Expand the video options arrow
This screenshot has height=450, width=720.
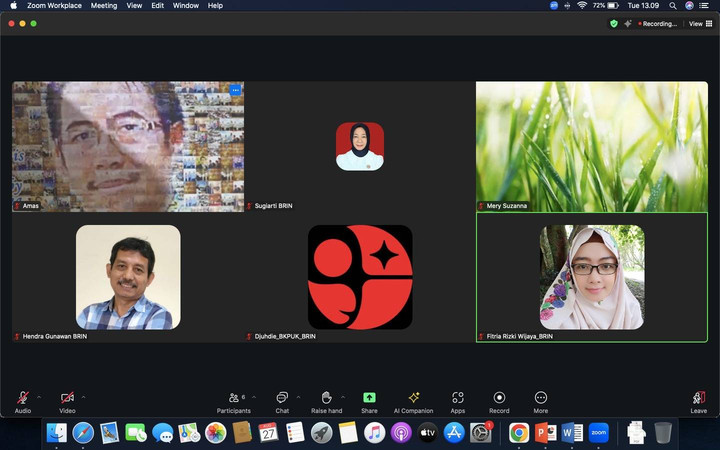[83, 396]
